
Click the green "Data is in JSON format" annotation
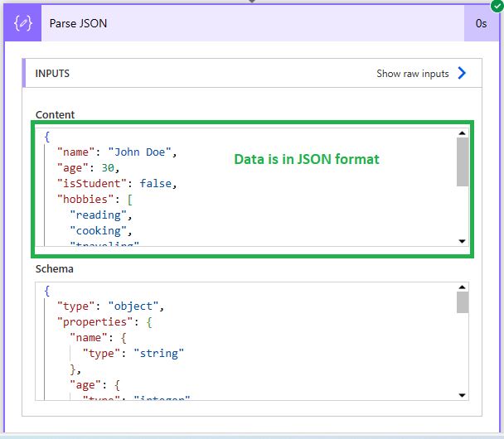306,158
